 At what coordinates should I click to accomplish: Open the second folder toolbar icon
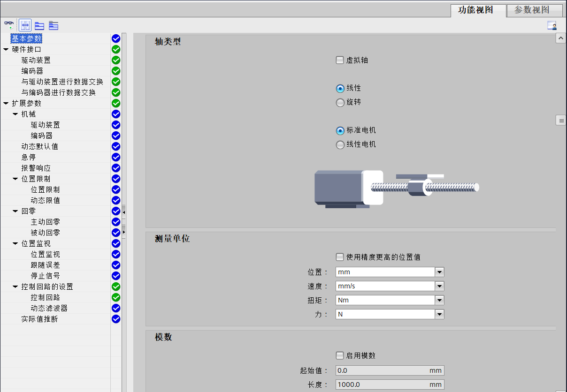tap(54, 25)
